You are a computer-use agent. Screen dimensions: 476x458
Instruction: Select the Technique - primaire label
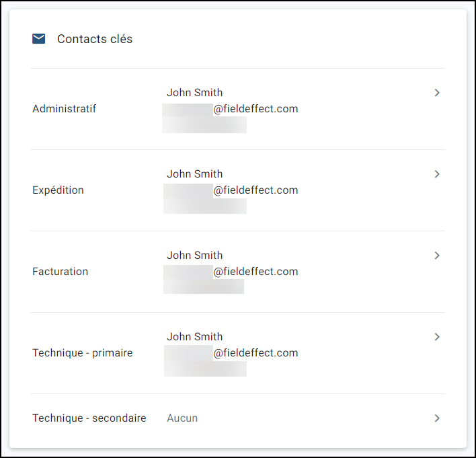pos(83,353)
